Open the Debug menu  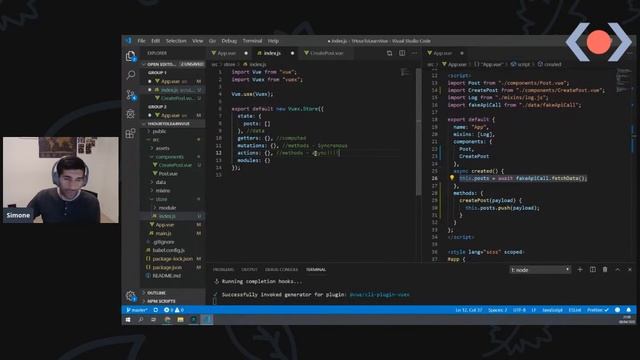[x=229, y=41]
